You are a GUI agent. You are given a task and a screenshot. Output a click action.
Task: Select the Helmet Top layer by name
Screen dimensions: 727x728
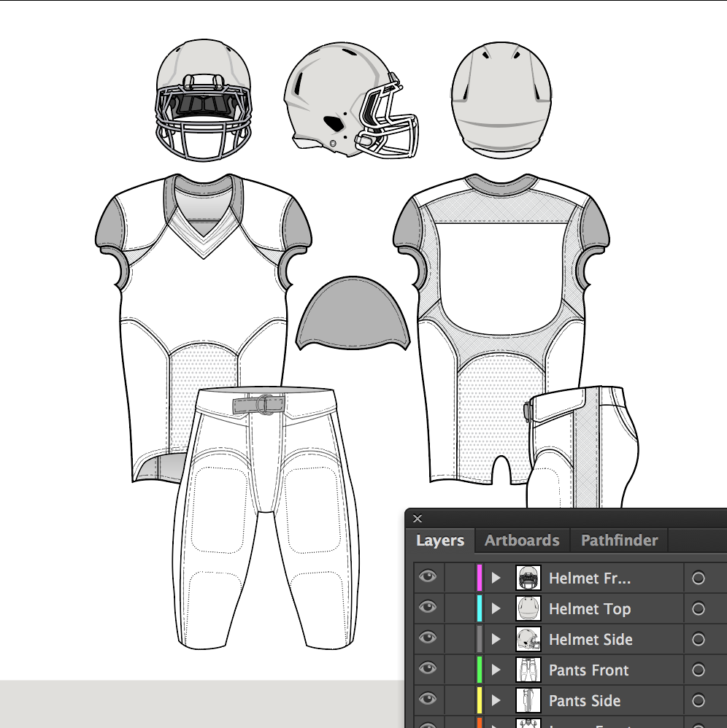click(589, 608)
